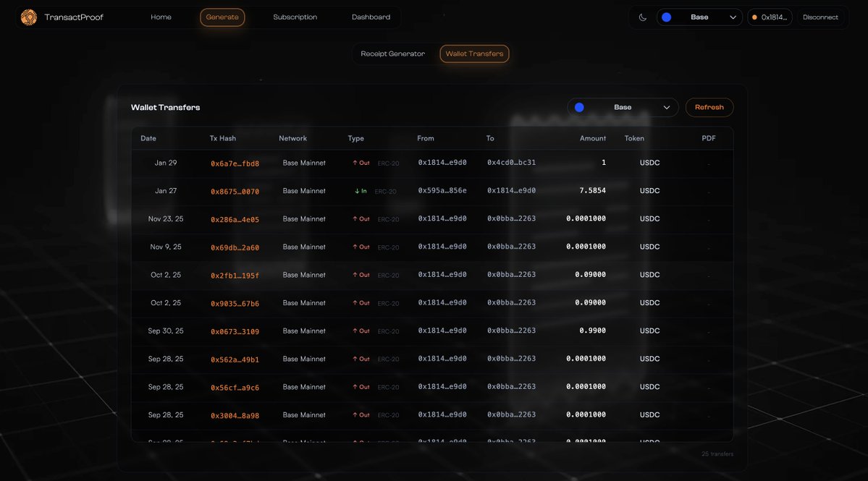Click the Network column header
The image size is (868, 481).
click(x=293, y=138)
